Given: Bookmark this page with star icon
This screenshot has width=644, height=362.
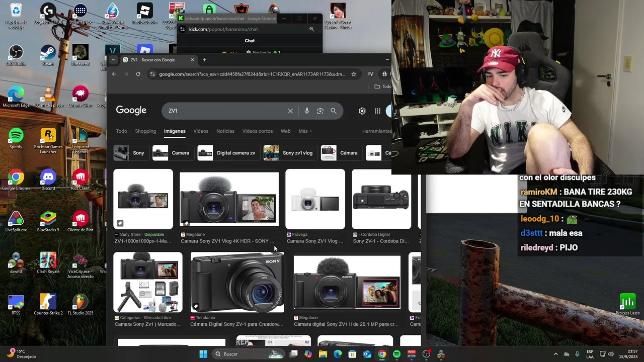Looking at the screenshot, I should tap(354, 74).
